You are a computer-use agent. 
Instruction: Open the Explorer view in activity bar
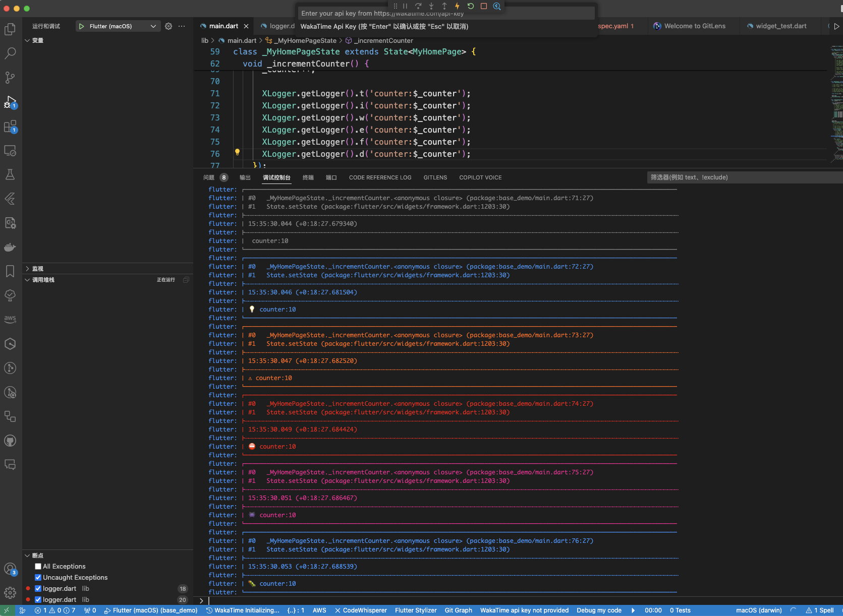(x=10, y=29)
